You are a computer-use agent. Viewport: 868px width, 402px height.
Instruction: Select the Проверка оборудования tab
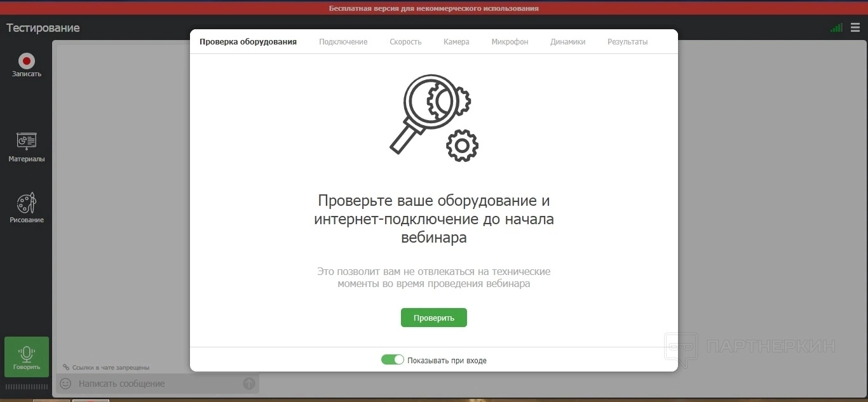click(248, 42)
